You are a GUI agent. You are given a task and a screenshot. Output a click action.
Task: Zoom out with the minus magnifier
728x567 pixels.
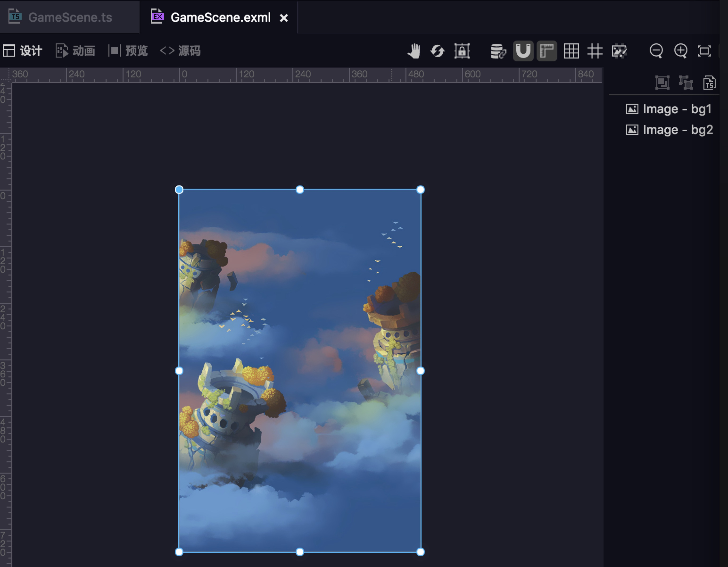coord(656,51)
